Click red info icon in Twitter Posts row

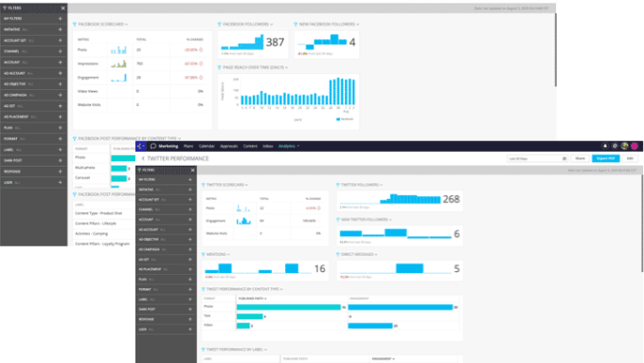pos(319,208)
